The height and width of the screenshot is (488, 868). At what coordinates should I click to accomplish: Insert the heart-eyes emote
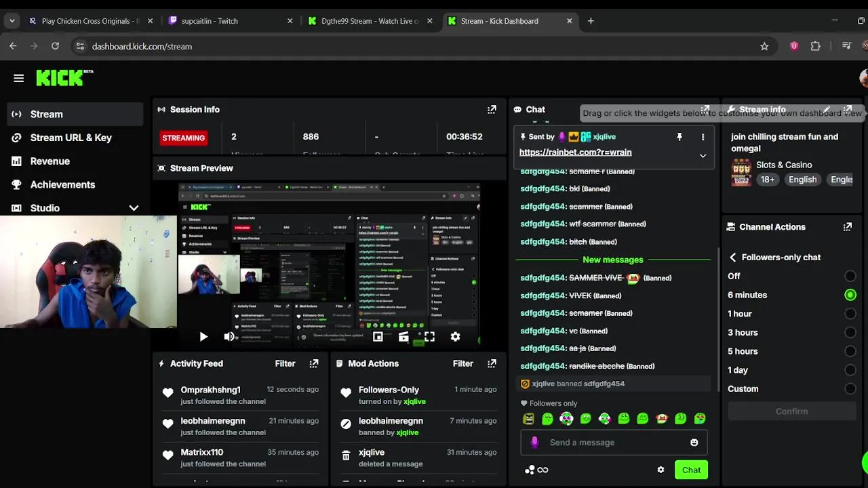[x=700, y=419]
